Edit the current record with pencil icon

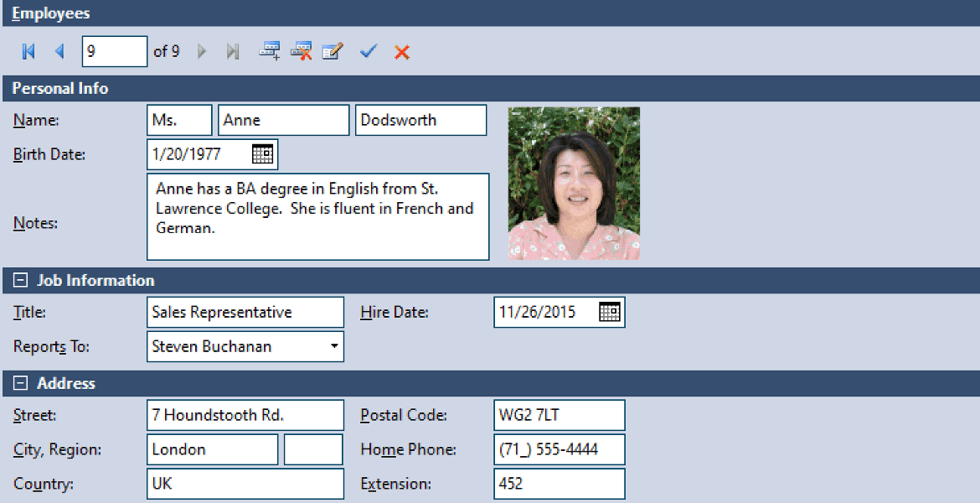333,51
